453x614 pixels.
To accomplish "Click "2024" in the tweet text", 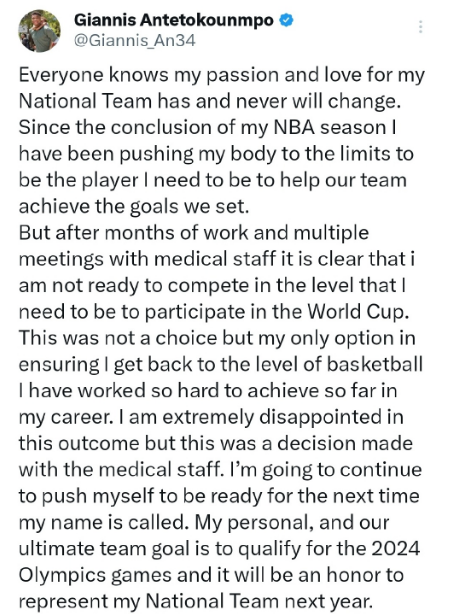I will tap(395, 549).
